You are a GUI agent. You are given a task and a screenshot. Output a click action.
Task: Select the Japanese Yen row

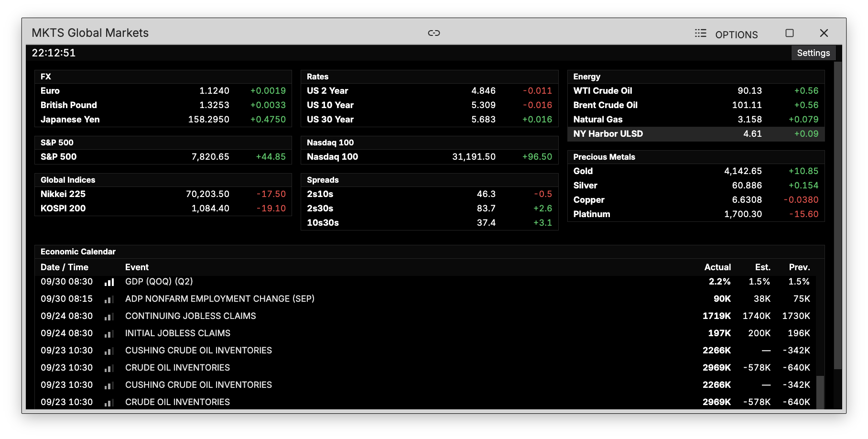click(x=163, y=120)
